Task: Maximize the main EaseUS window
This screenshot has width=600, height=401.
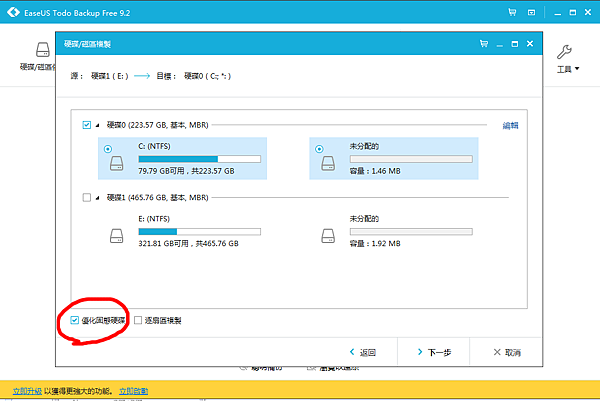Action: click(573, 13)
